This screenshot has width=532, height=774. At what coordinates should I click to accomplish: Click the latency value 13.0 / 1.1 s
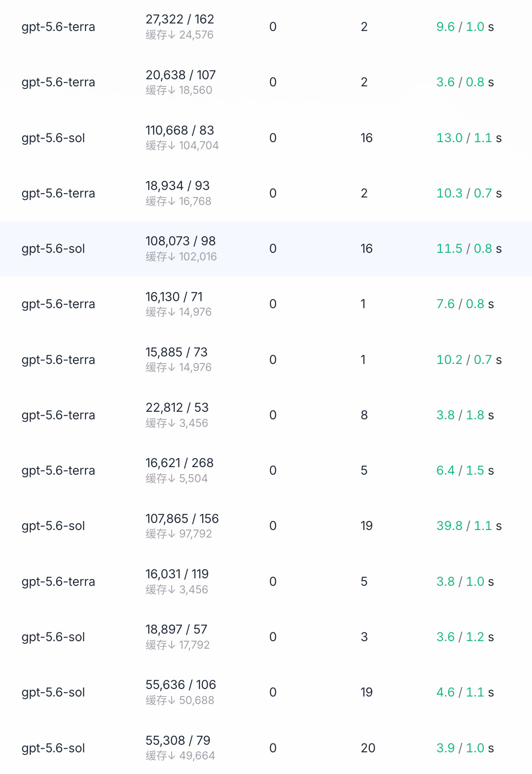469,138
